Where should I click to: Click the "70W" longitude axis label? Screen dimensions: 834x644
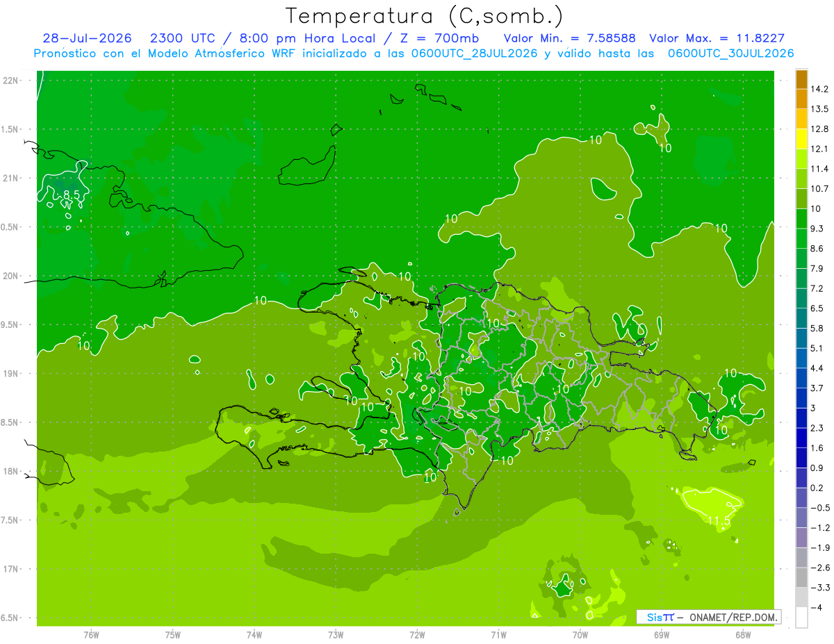tap(580, 635)
